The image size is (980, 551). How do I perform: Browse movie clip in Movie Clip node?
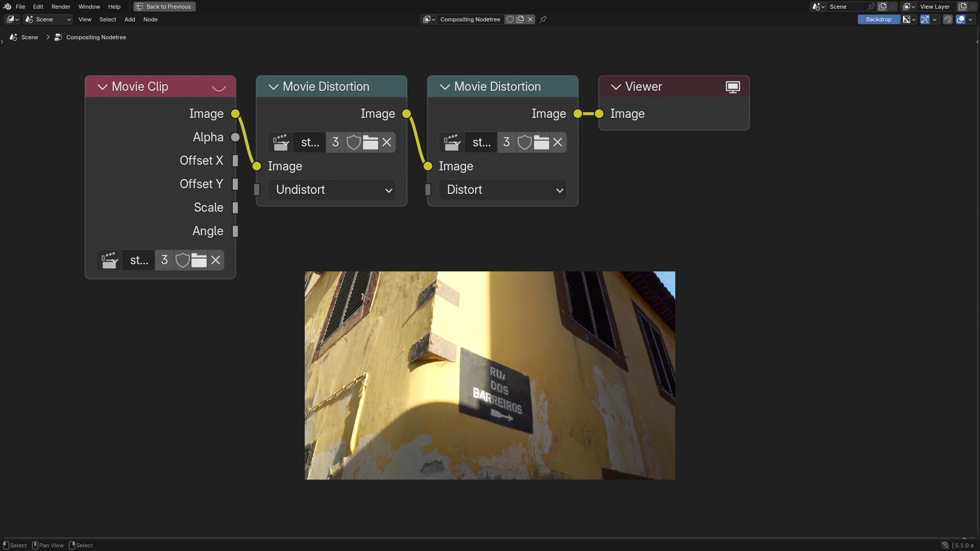tap(109, 260)
